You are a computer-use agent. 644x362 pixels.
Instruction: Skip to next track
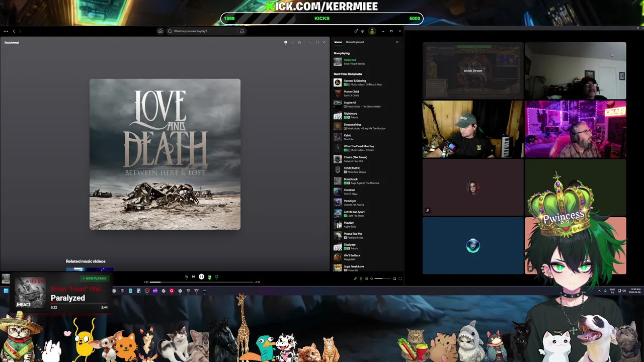pos(209,277)
